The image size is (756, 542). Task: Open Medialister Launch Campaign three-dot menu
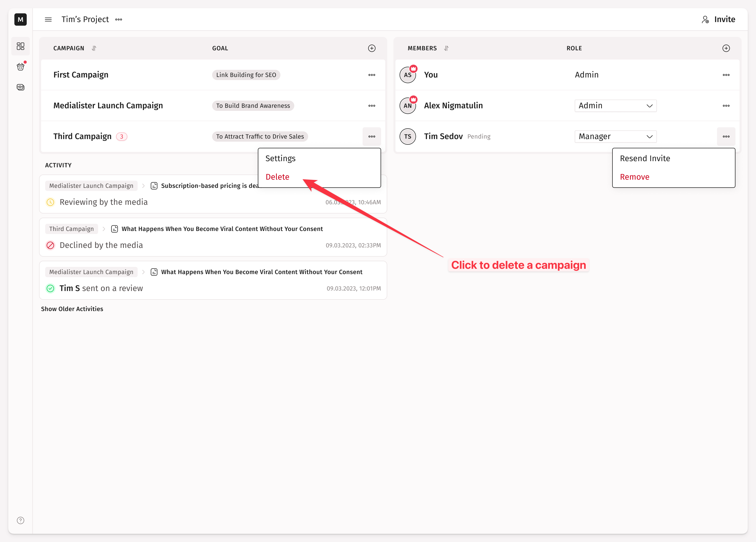(x=372, y=105)
